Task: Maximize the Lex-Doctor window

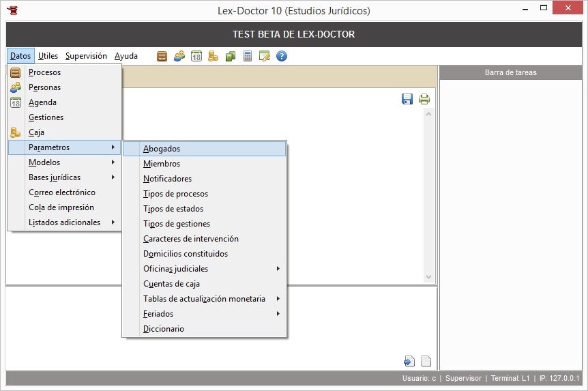Action: tap(544, 8)
